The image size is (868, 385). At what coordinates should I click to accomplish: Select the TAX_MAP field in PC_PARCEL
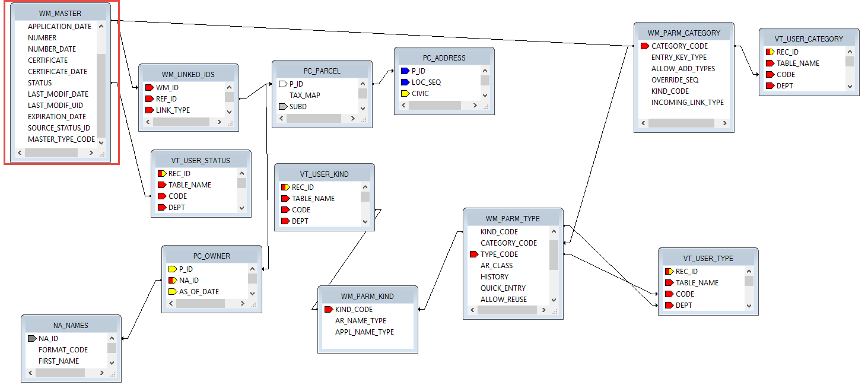305,96
